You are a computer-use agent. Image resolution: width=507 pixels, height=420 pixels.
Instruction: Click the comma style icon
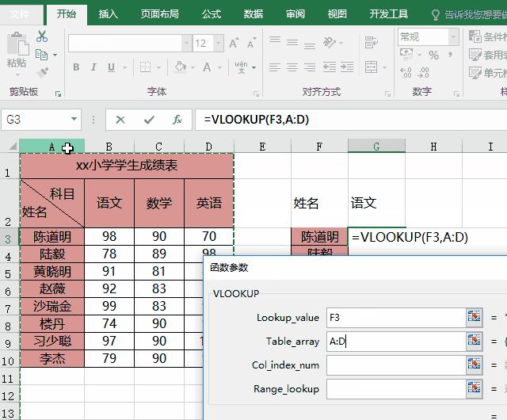[451, 55]
